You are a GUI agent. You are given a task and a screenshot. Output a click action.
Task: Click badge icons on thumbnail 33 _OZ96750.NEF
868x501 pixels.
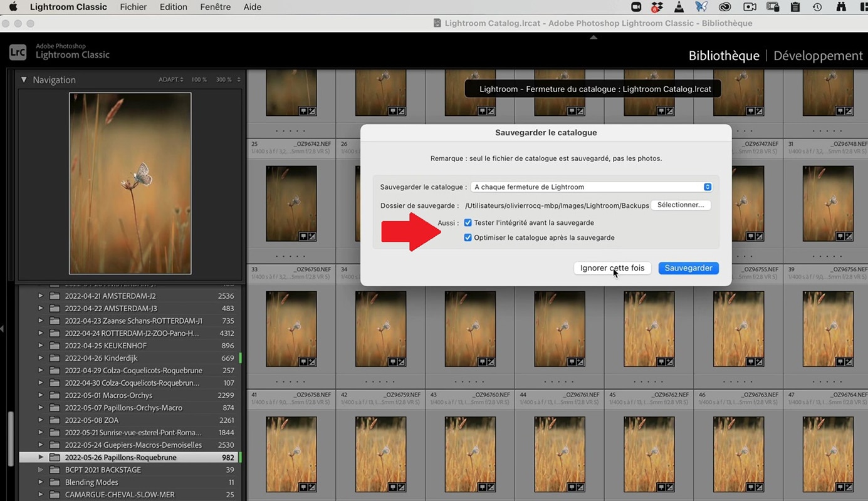(308, 362)
